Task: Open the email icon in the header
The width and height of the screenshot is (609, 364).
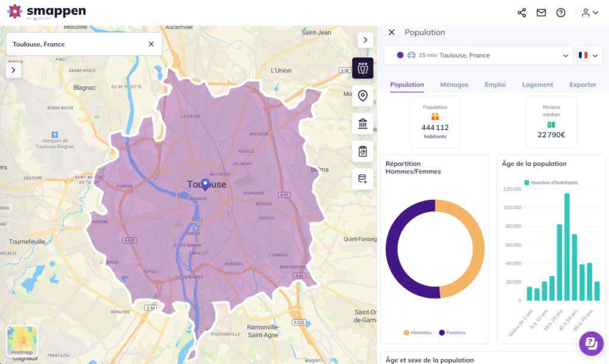Action: pyautogui.click(x=541, y=12)
